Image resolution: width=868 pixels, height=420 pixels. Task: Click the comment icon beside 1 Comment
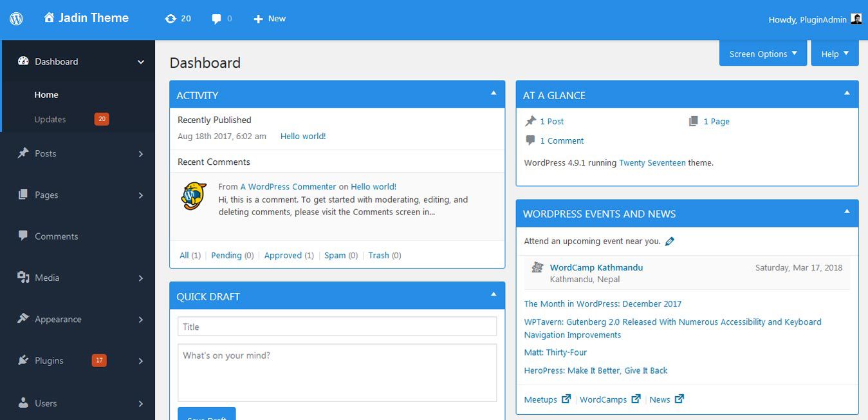coord(530,140)
